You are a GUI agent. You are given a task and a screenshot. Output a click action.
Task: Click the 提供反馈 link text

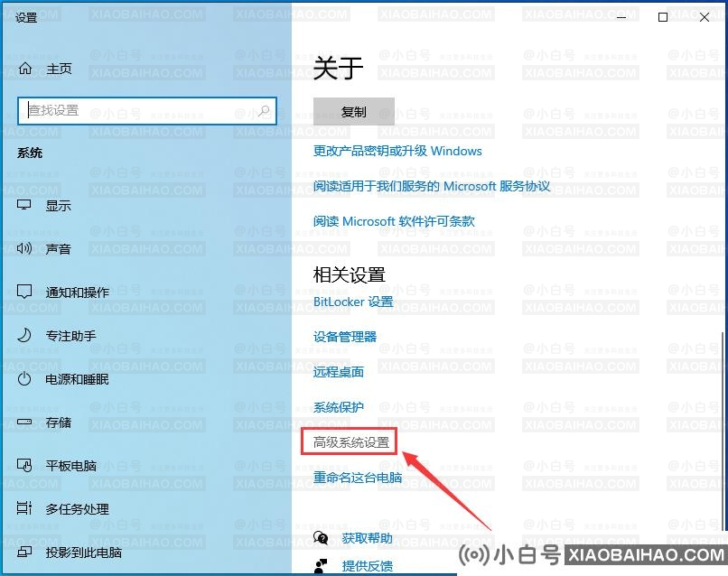368,566
